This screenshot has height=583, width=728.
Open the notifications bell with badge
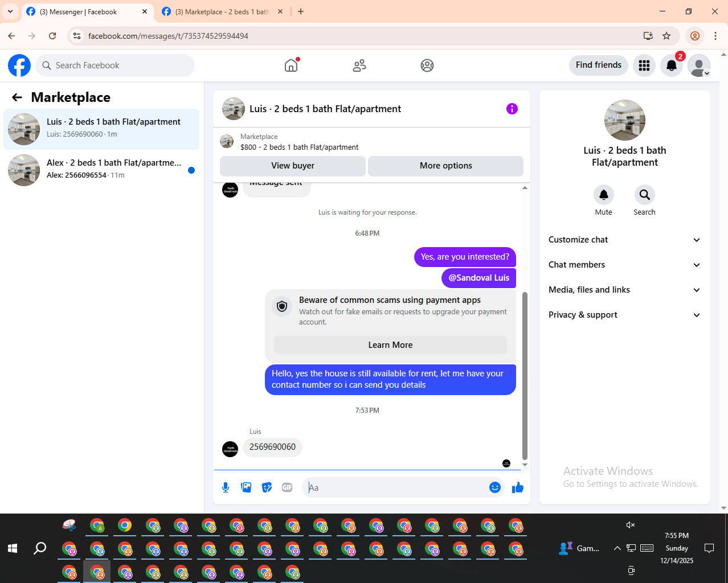pos(672,65)
